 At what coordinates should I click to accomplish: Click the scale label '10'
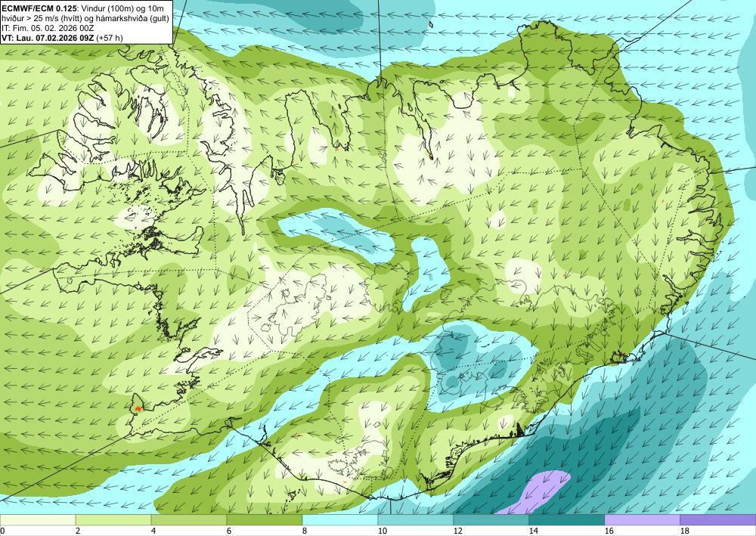click(382, 531)
